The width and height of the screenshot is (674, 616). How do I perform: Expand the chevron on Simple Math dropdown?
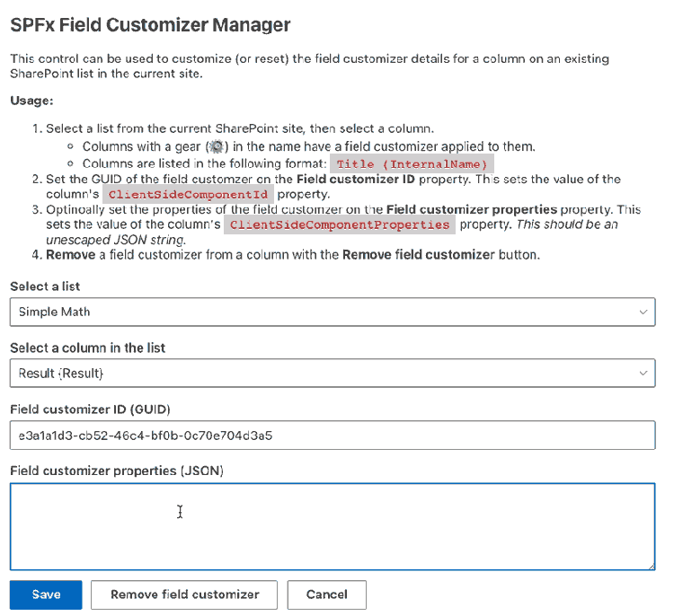pyautogui.click(x=643, y=312)
